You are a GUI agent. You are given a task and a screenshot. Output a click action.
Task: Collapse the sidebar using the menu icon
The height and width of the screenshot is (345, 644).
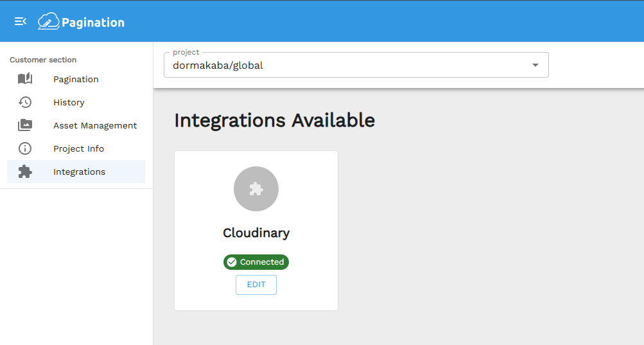[20, 22]
